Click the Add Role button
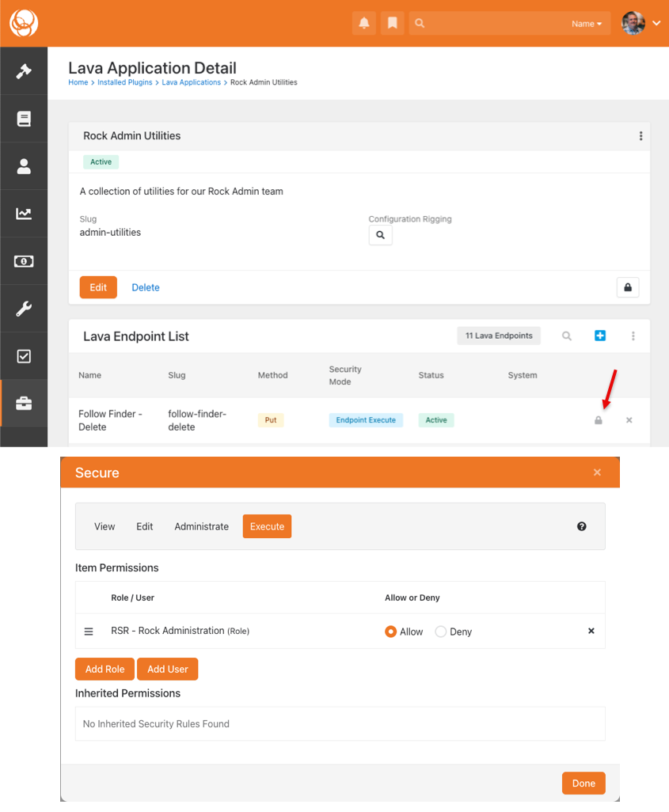669x812 pixels. 105,669
